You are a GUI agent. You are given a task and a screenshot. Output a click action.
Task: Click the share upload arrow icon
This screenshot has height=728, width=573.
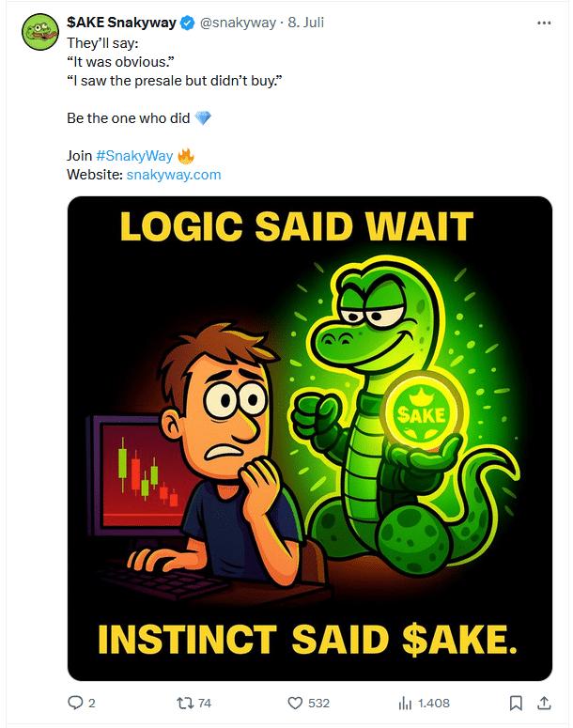coord(543,703)
